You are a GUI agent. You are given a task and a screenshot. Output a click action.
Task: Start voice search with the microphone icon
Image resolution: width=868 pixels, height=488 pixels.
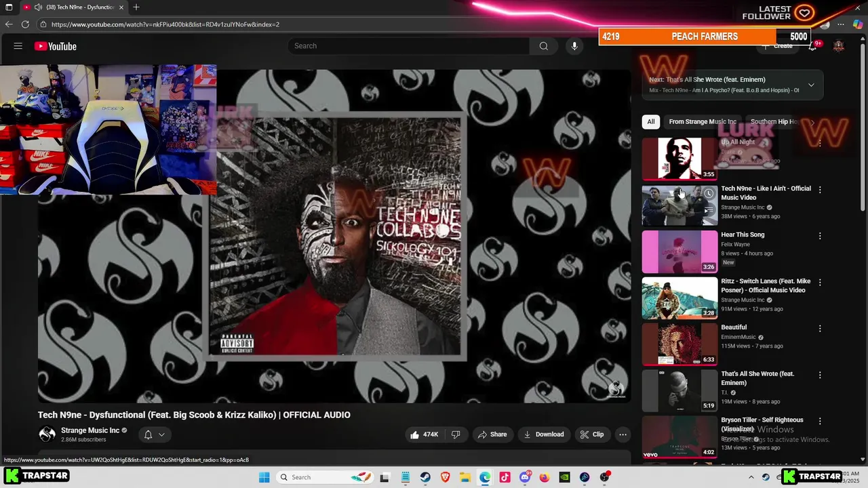(x=574, y=46)
